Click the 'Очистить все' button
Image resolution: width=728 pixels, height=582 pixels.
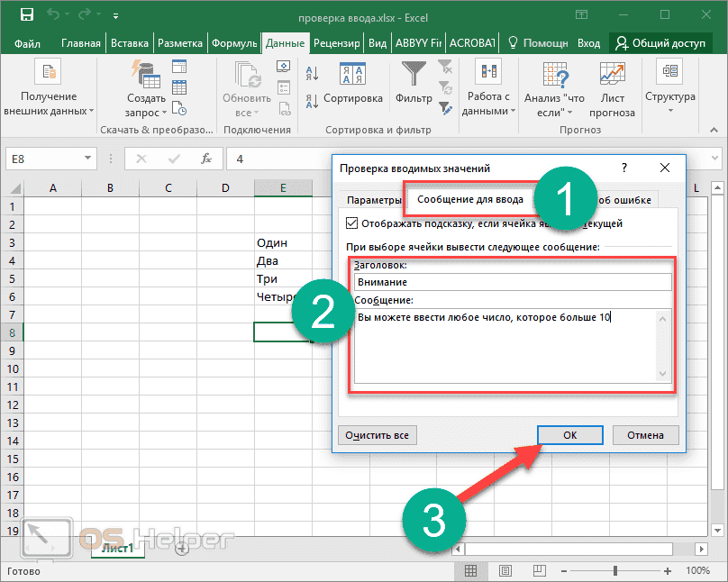click(378, 435)
